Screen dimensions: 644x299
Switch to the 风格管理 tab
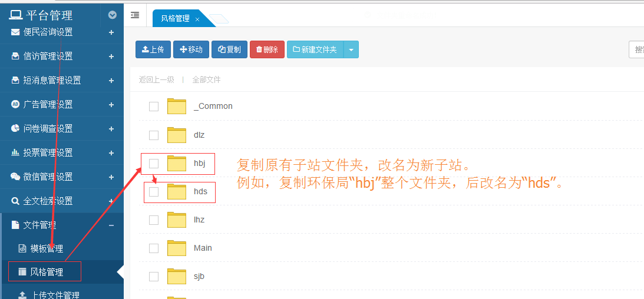(x=176, y=18)
